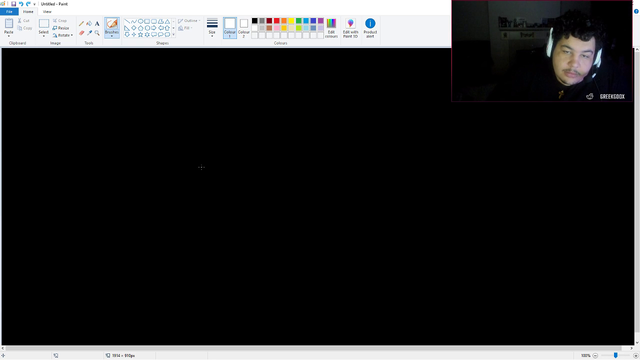The width and height of the screenshot is (640, 360).
Task: Choose the Oval shape
Action: coord(140,21)
